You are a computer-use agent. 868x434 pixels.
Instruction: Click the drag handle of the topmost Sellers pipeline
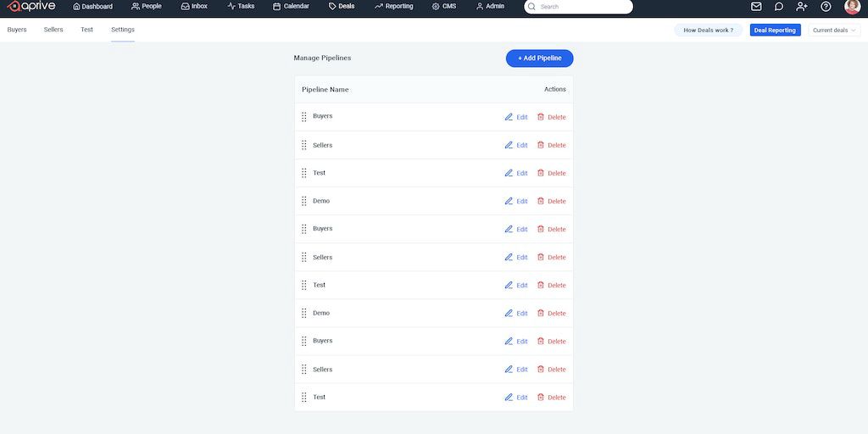tap(304, 145)
